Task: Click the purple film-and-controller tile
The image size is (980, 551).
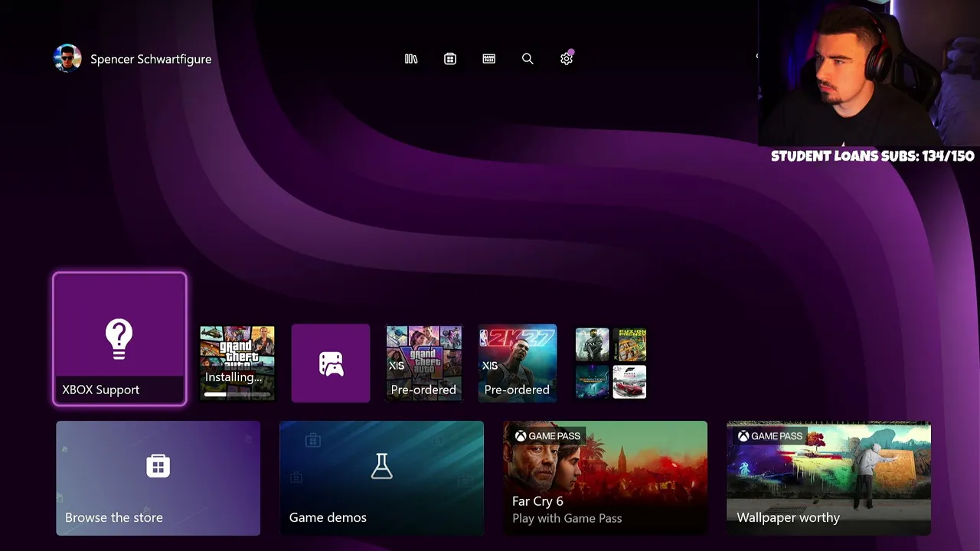Action: (331, 364)
